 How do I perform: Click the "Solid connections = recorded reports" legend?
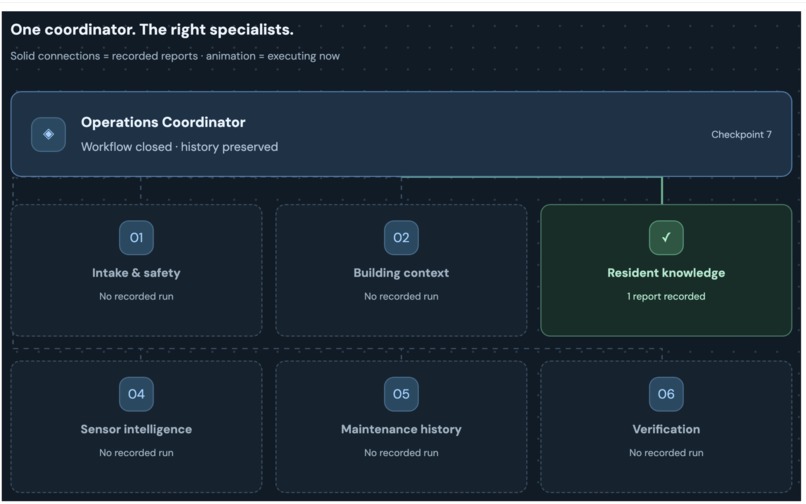pos(104,56)
